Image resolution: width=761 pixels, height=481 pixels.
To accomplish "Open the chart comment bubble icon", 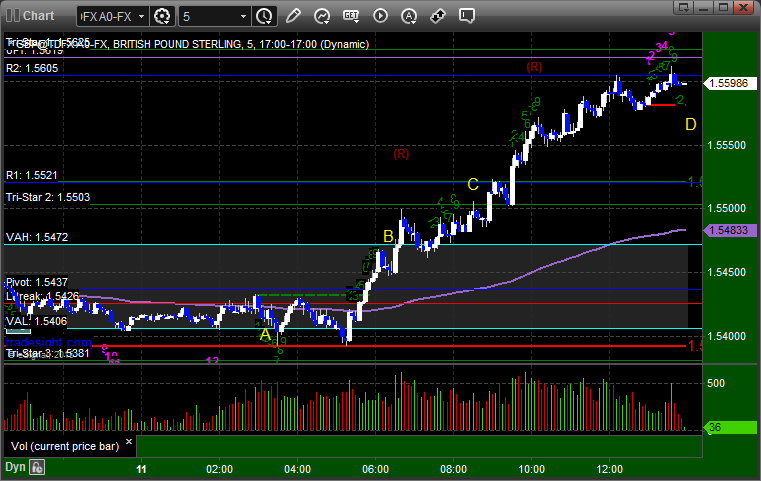I will (x=466, y=16).
